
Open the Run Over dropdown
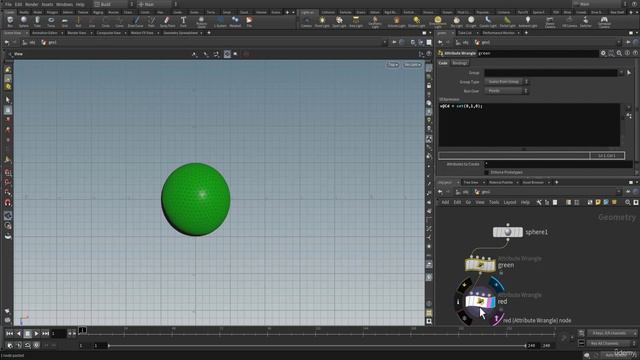pos(506,91)
